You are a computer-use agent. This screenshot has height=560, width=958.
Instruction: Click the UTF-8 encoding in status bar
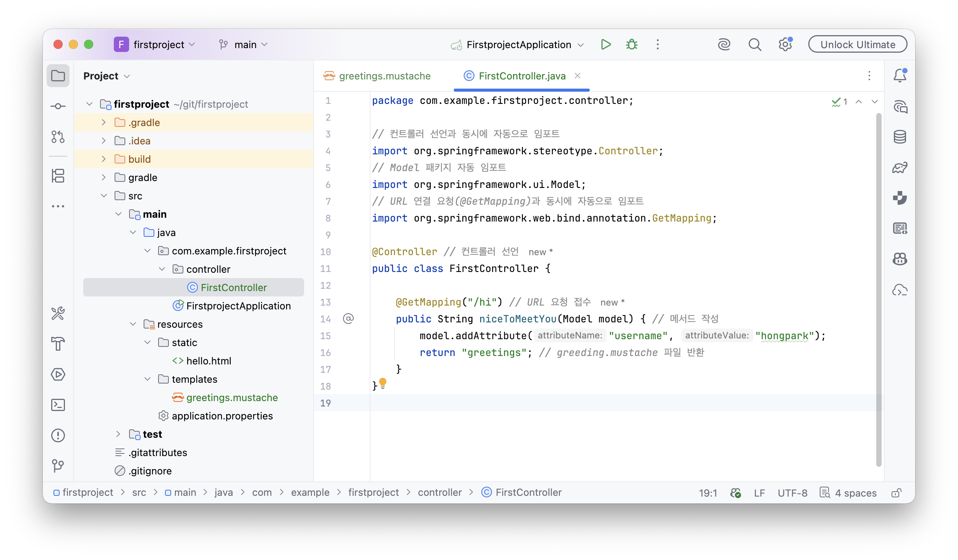pos(792,493)
